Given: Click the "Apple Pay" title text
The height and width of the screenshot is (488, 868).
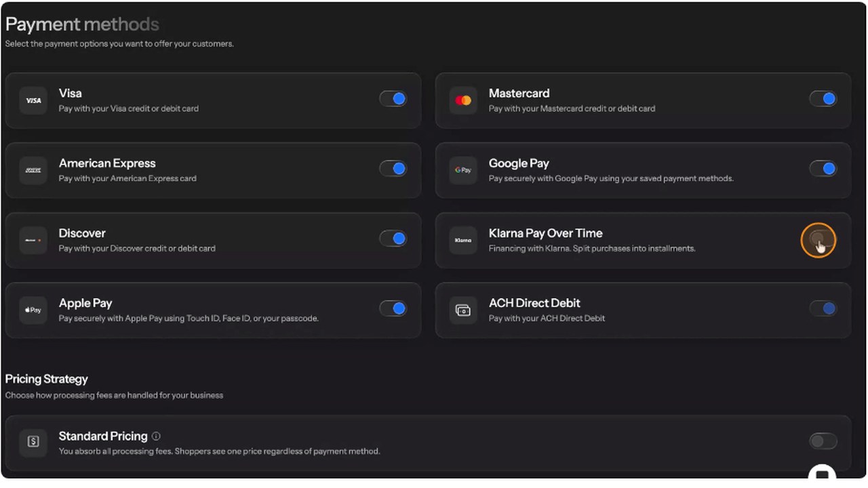Looking at the screenshot, I should 85,303.
